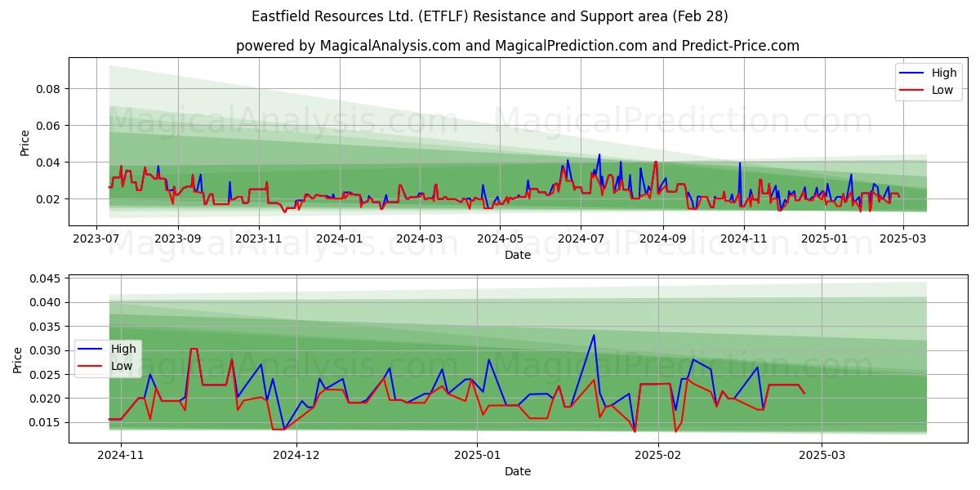The image size is (980, 490).
Task: Click the '2024-05' tick label on the top chart
Action: click(x=500, y=238)
